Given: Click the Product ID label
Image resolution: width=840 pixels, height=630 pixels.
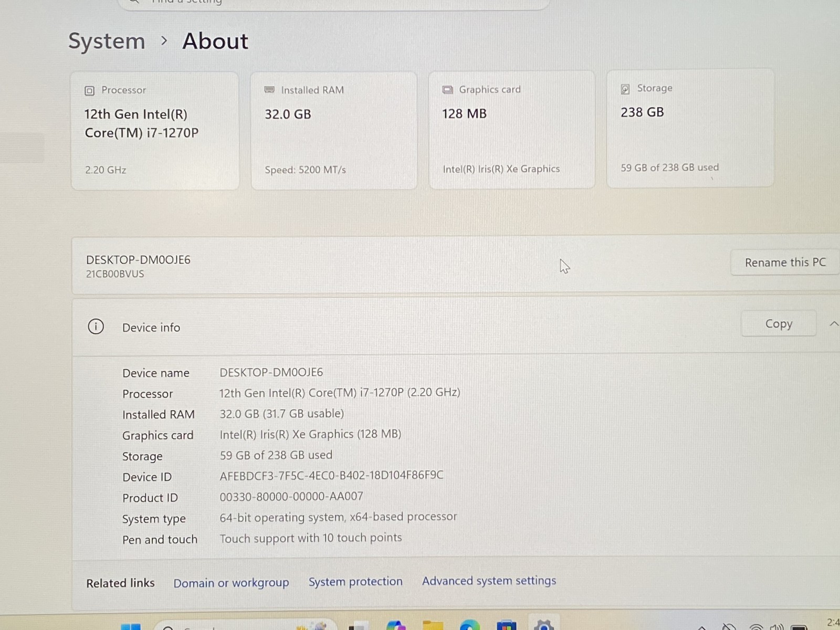Looking at the screenshot, I should 150,498.
